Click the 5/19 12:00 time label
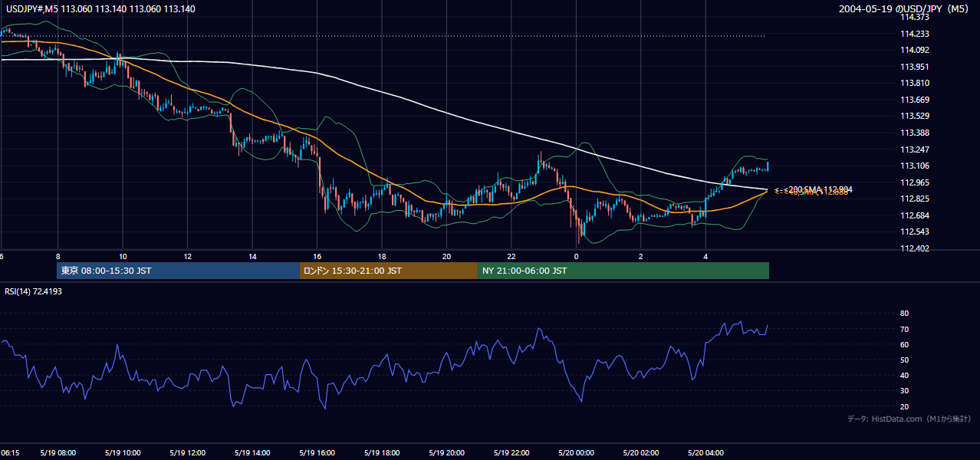The image size is (980, 460). click(188, 453)
